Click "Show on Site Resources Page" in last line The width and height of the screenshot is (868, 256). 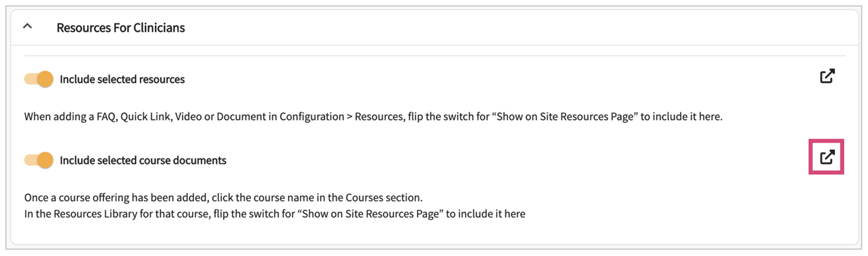371,214
